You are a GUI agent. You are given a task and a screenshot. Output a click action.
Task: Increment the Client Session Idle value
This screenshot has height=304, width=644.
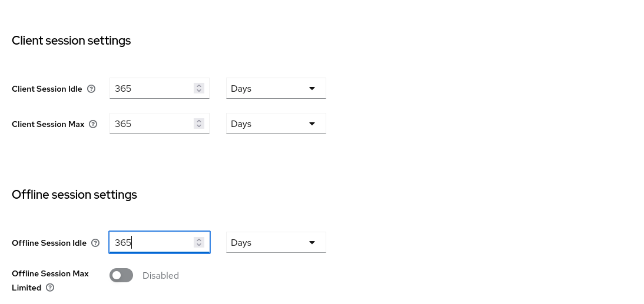(x=199, y=86)
